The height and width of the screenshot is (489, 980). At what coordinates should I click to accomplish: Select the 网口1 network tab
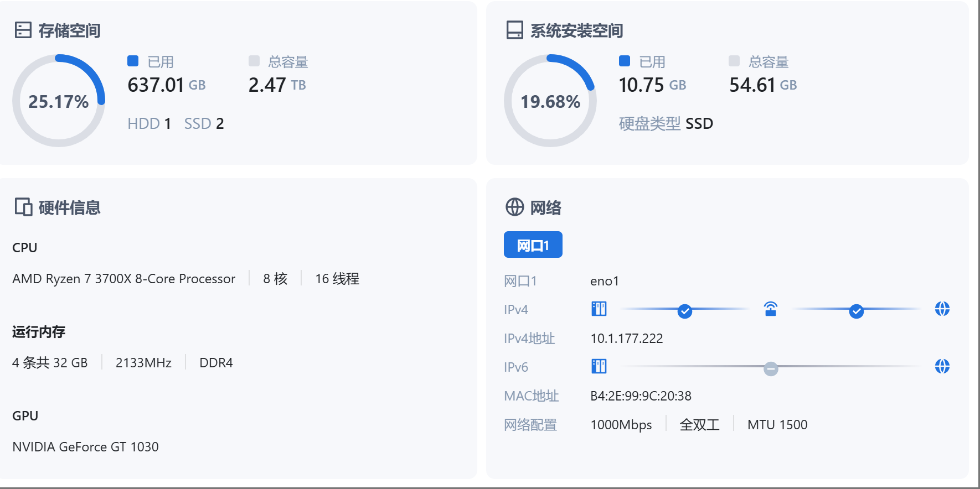tap(533, 245)
